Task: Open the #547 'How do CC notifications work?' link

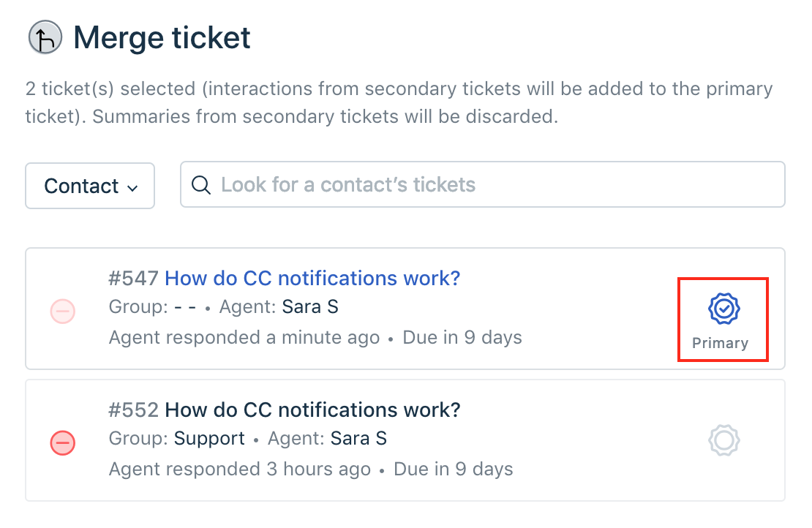Action: [x=312, y=279]
